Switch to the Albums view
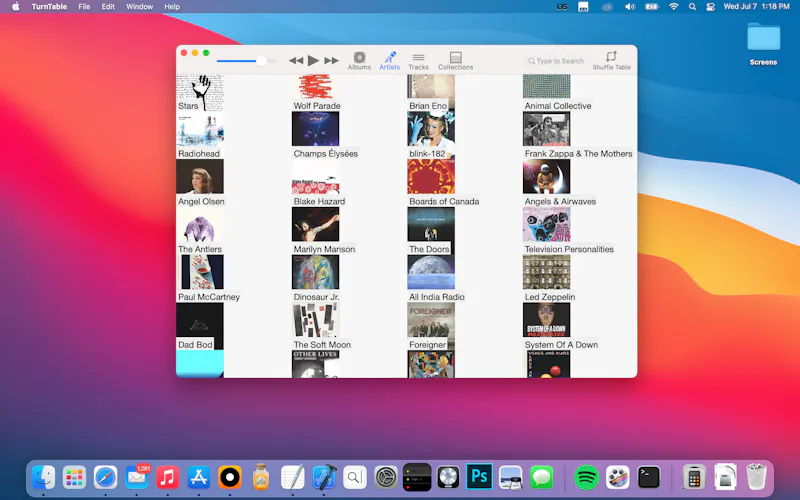This screenshot has width=800, height=500. click(x=359, y=61)
